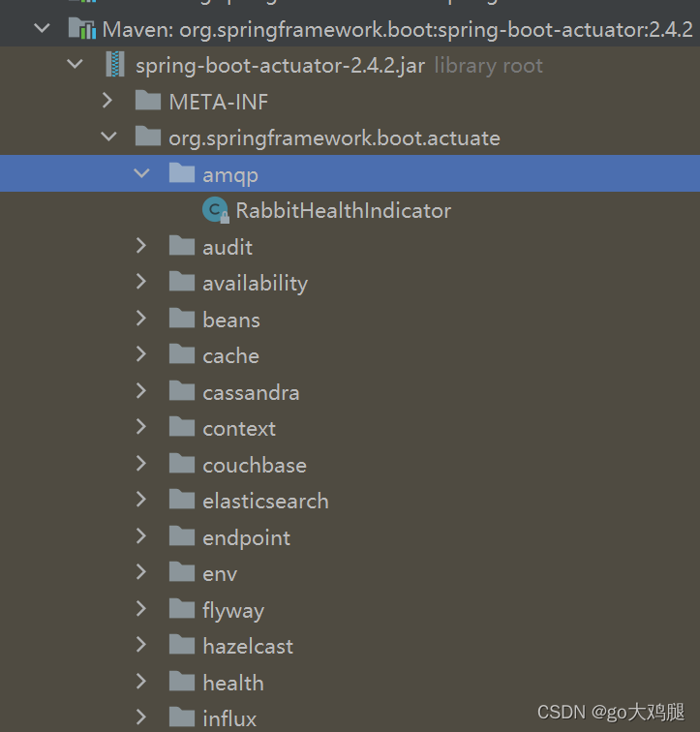
Task: Select the audit package label
Action: tap(228, 247)
